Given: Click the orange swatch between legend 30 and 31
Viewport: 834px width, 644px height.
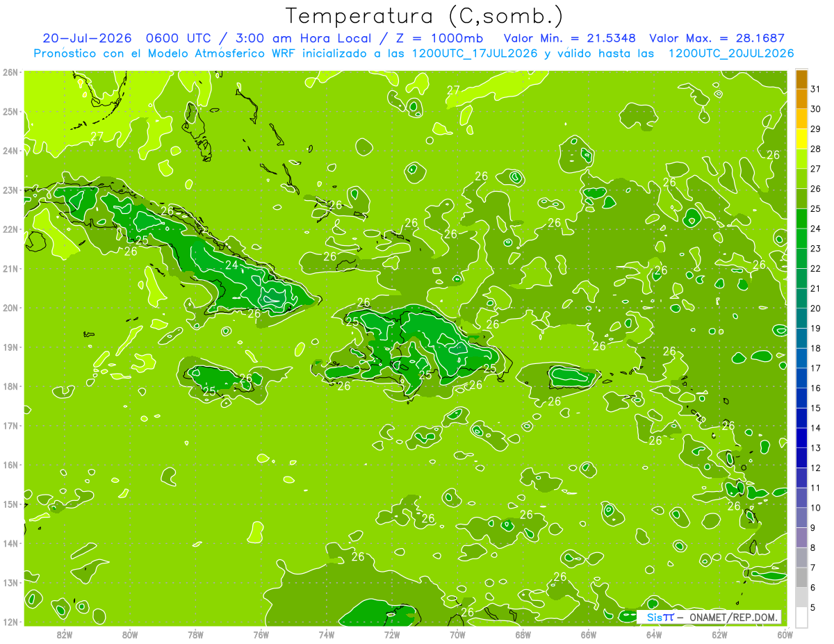Looking at the screenshot, I should click(801, 99).
